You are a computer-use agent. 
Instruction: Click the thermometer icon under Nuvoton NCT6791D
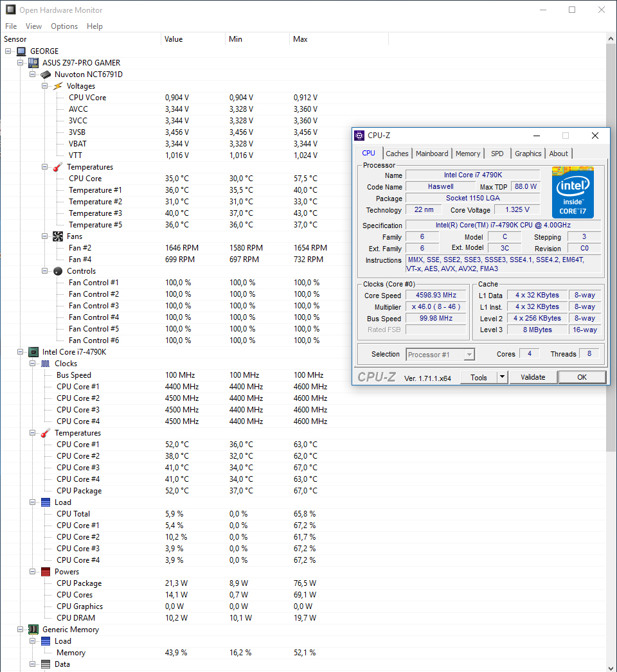pos(57,167)
